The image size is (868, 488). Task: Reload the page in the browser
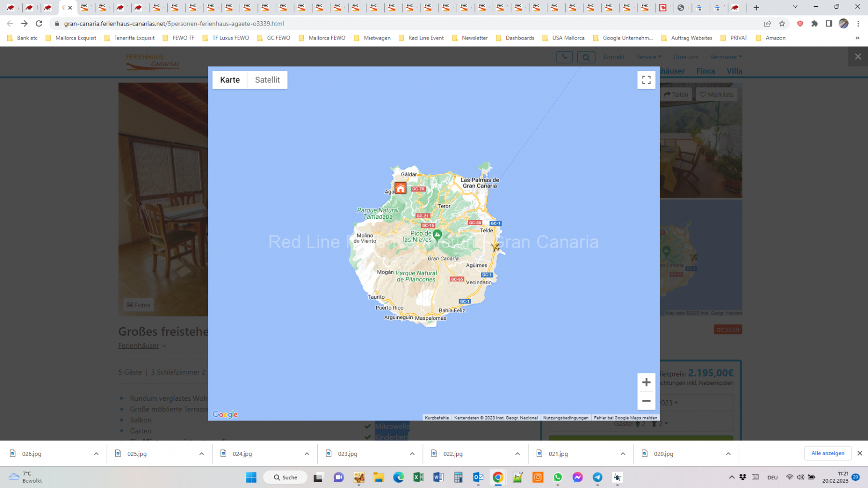[x=39, y=24]
